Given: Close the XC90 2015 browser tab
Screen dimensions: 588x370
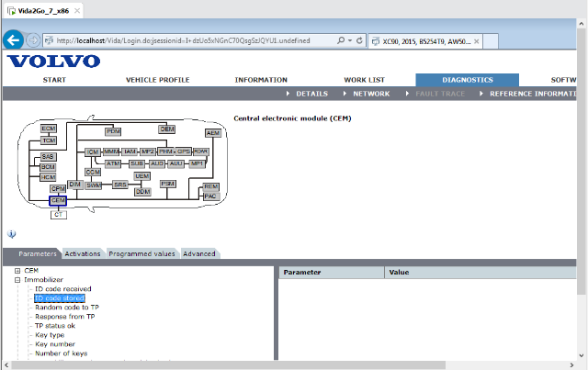Looking at the screenshot, I should [476, 41].
